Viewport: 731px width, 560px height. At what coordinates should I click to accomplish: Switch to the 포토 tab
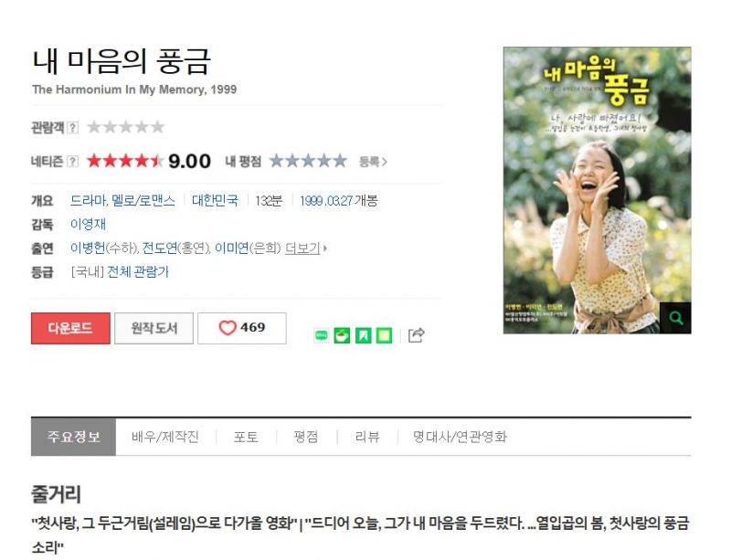(x=246, y=437)
